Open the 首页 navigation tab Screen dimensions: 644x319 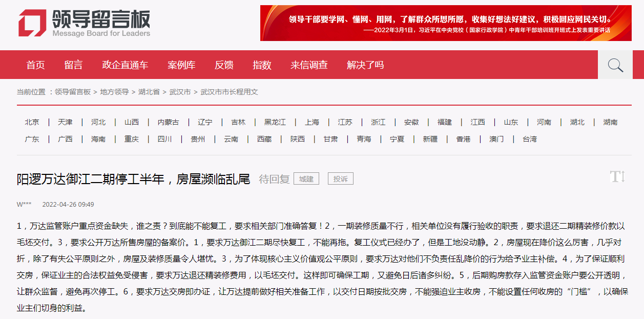click(x=36, y=65)
